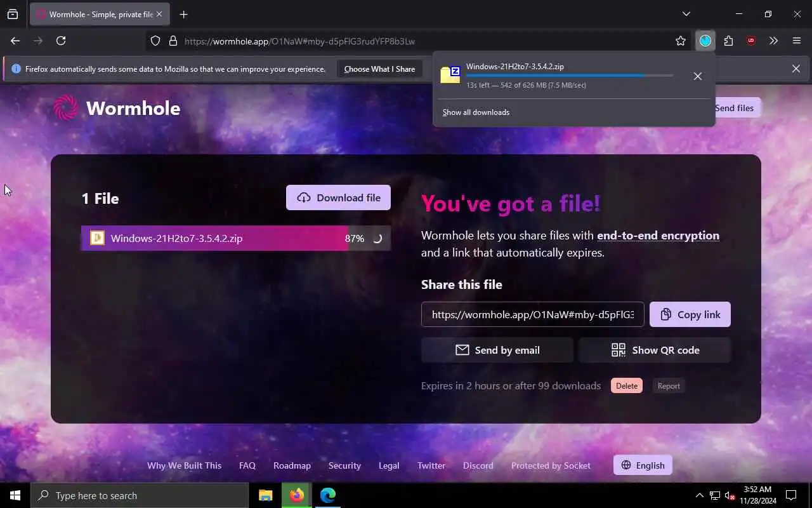
Task: Click the zip file icon in downloads panel
Action: tap(450, 75)
